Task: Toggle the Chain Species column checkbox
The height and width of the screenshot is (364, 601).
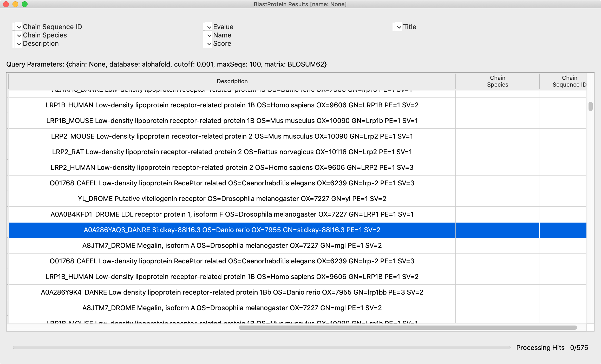Action: 19,35
